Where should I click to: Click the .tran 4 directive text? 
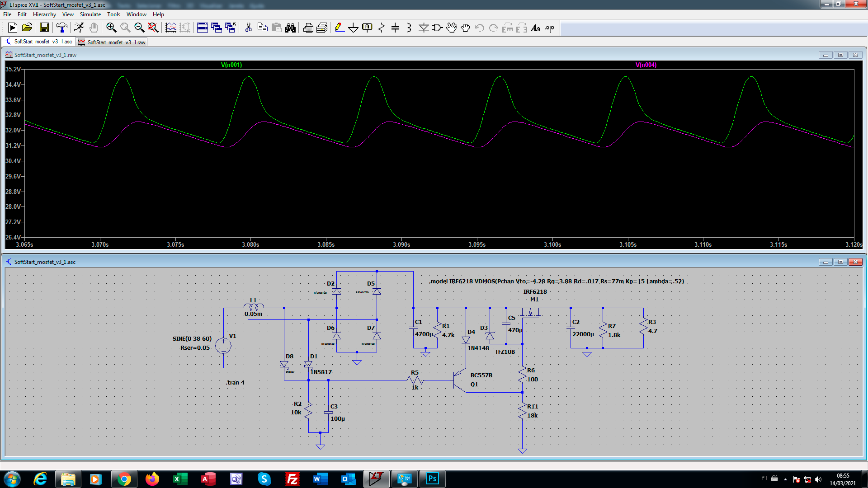[x=235, y=382]
